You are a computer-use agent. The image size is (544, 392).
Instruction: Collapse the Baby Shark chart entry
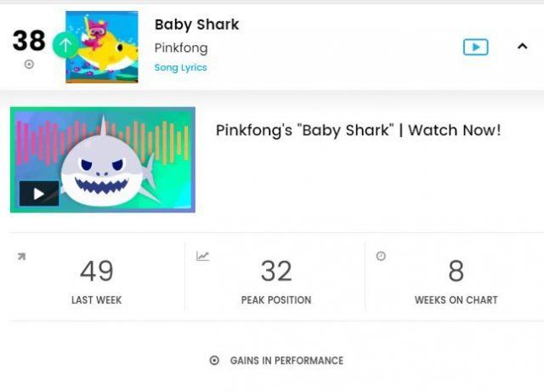tap(522, 47)
